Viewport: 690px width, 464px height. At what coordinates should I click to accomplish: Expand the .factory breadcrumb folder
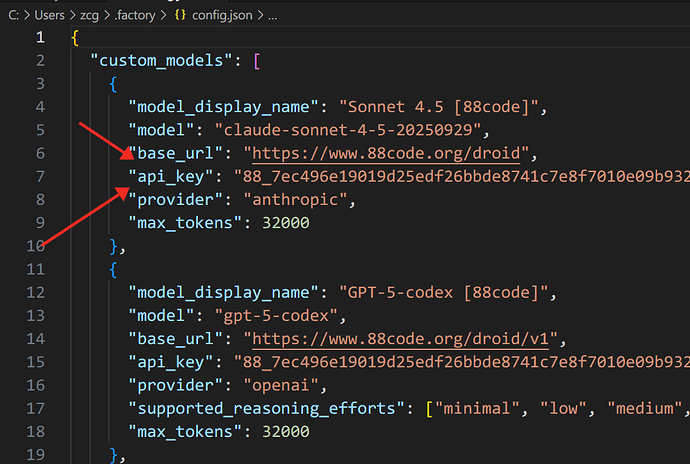(x=135, y=15)
